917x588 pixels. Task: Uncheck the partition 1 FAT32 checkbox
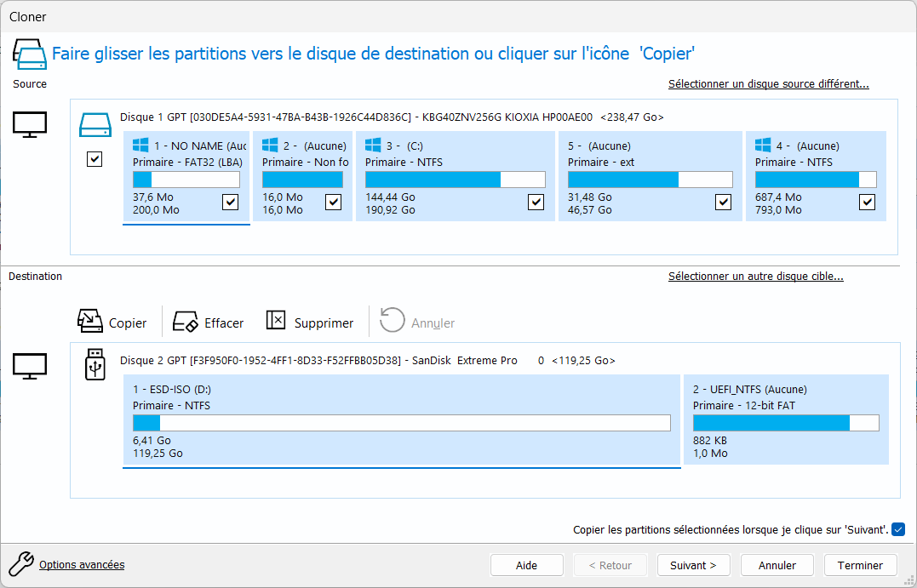point(231,203)
